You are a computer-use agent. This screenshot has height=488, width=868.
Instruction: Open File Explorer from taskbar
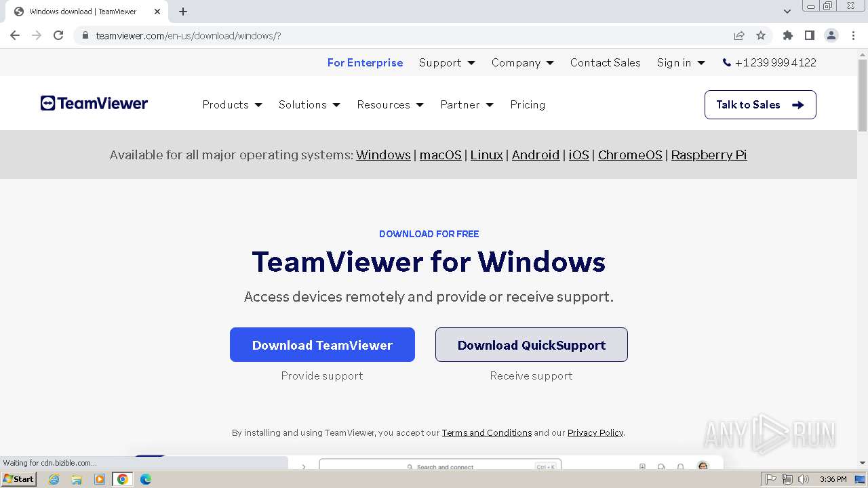pyautogui.click(x=77, y=479)
